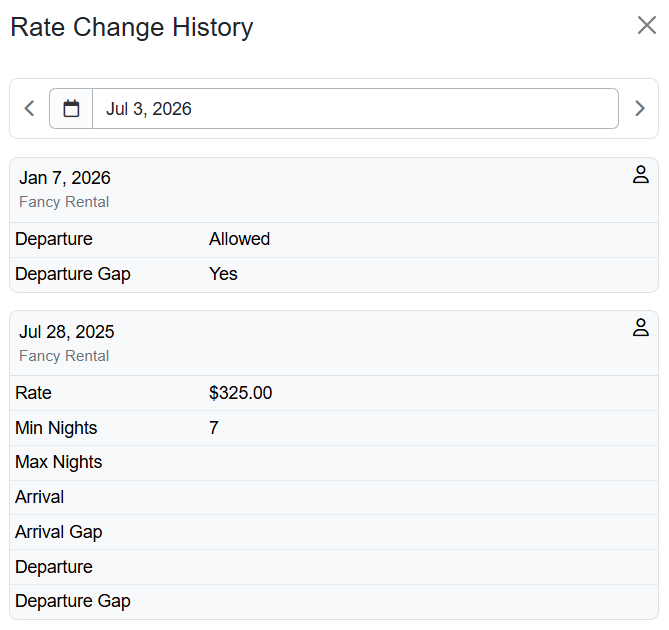Open the calendar picker icon
Screen dimensions: 669x630
tap(71, 108)
